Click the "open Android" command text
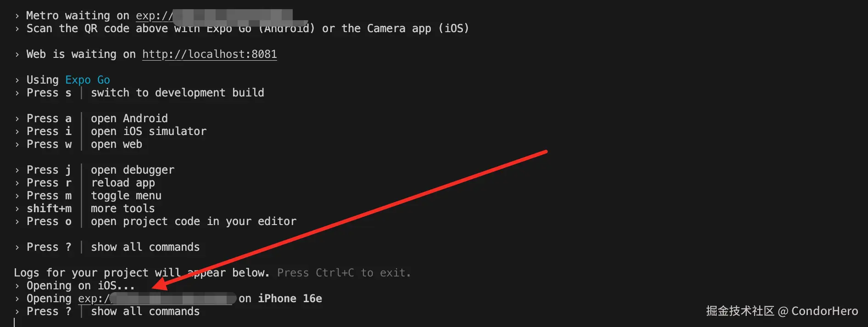 (x=129, y=118)
